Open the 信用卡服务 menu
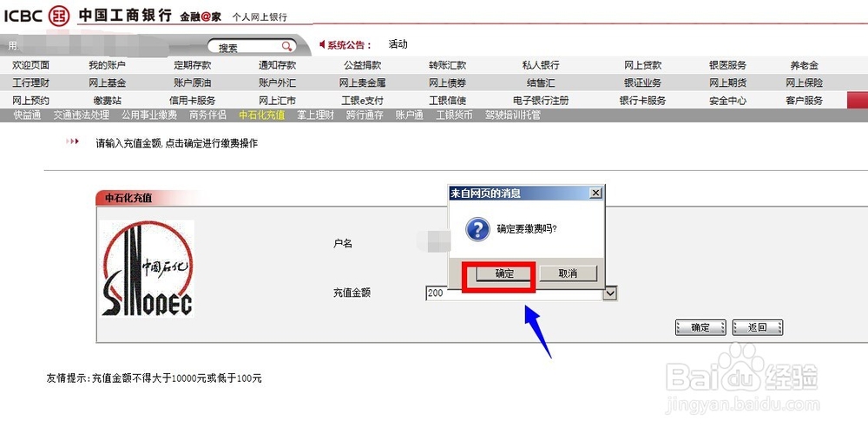This screenshot has height=434, width=868. pyautogui.click(x=192, y=101)
